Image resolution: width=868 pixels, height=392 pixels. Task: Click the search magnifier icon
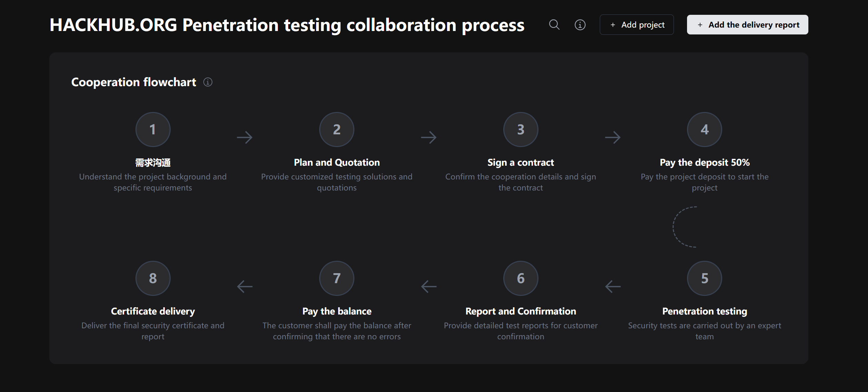(554, 25)
